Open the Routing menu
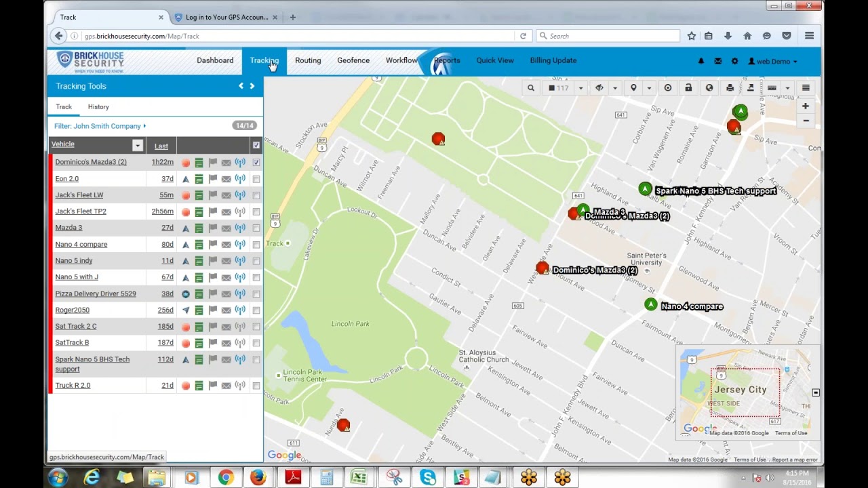The height and width of the screenshot is (488, 868). 308,60
